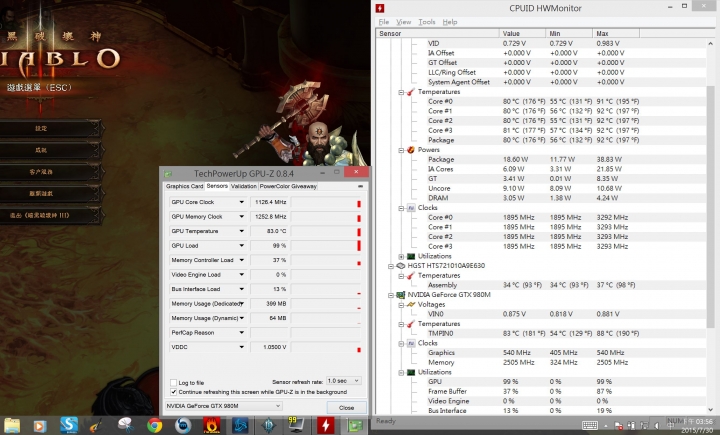Click HWMonitor vertical scrollbar down arrow
This screenshot has height=435, width=720.
coord(711,410)
